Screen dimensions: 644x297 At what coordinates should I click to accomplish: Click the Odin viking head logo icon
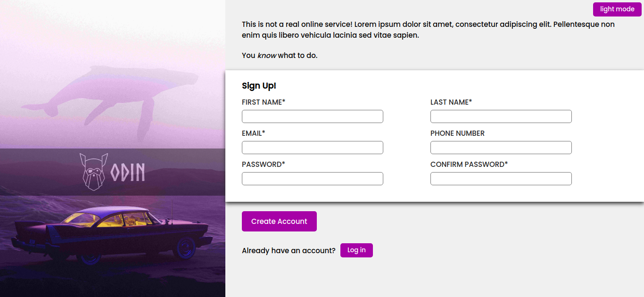point(93,172)
